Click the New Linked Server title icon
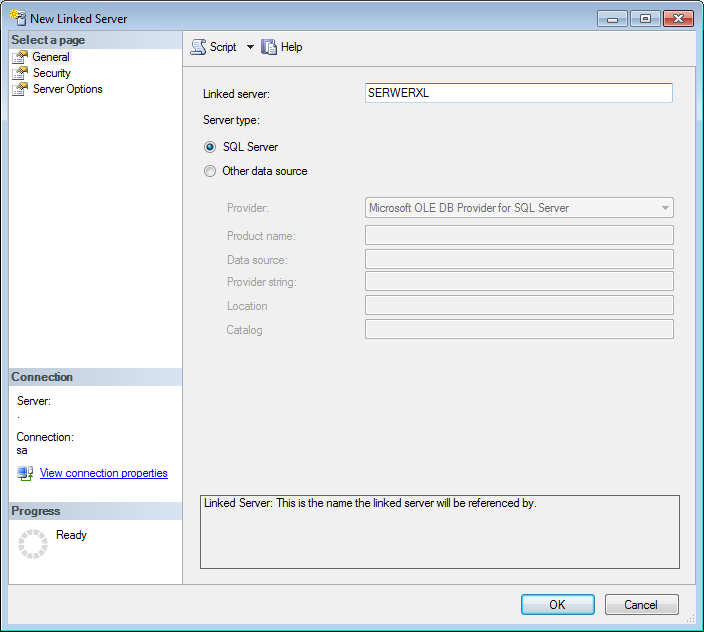 [x=18, y=18]
